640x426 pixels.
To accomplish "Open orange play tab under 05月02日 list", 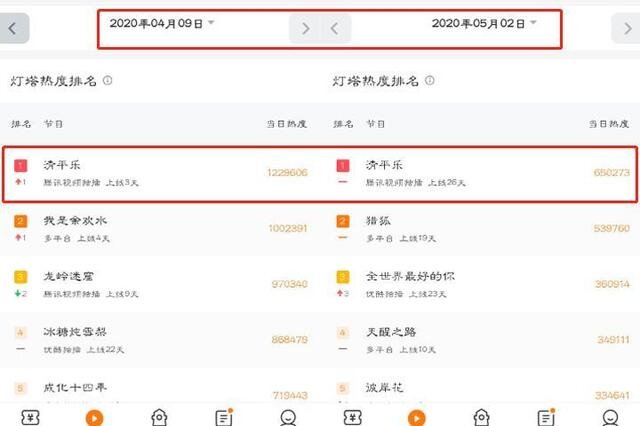I will [x=417, y=418].
